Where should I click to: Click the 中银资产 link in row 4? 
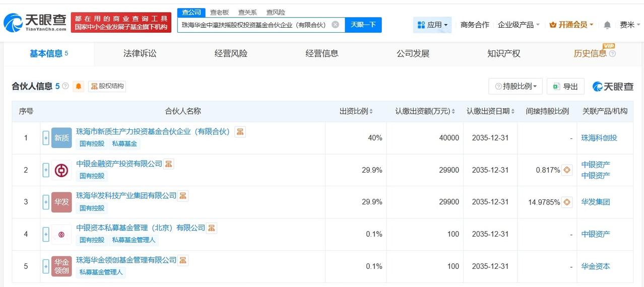coord(596,234)
